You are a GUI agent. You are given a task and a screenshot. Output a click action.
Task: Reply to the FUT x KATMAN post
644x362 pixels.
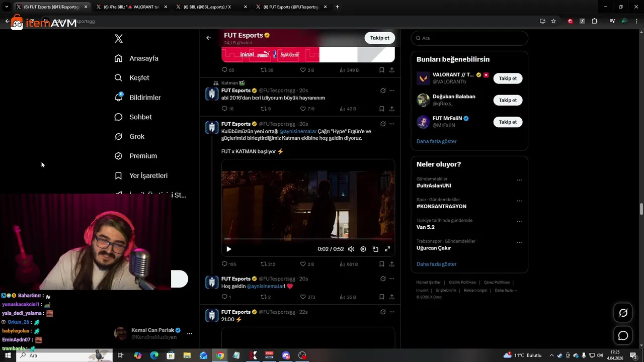228,264
